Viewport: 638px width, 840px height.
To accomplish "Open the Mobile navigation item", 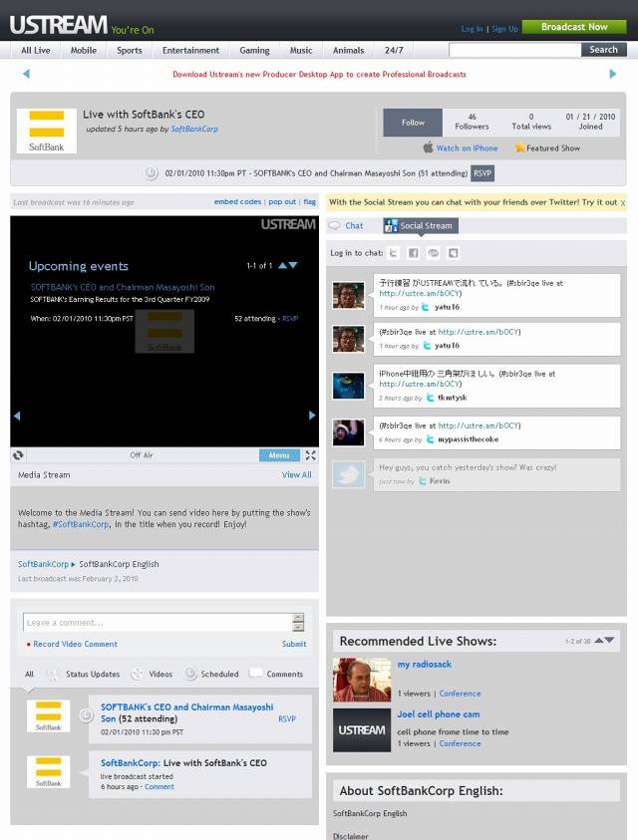I will click(84, 50).
